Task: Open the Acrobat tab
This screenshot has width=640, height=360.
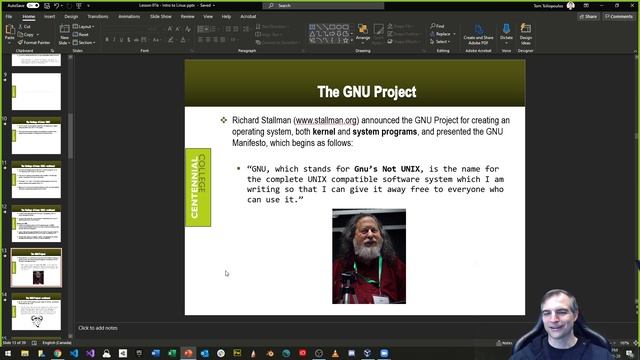Action: [248, 17]
